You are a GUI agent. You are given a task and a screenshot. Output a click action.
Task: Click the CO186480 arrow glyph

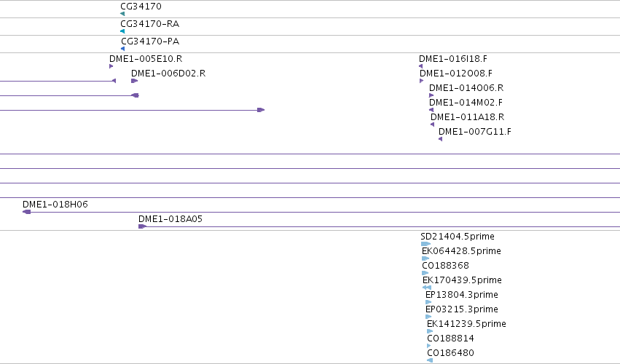pyautogui.click(x=430, y=360)
